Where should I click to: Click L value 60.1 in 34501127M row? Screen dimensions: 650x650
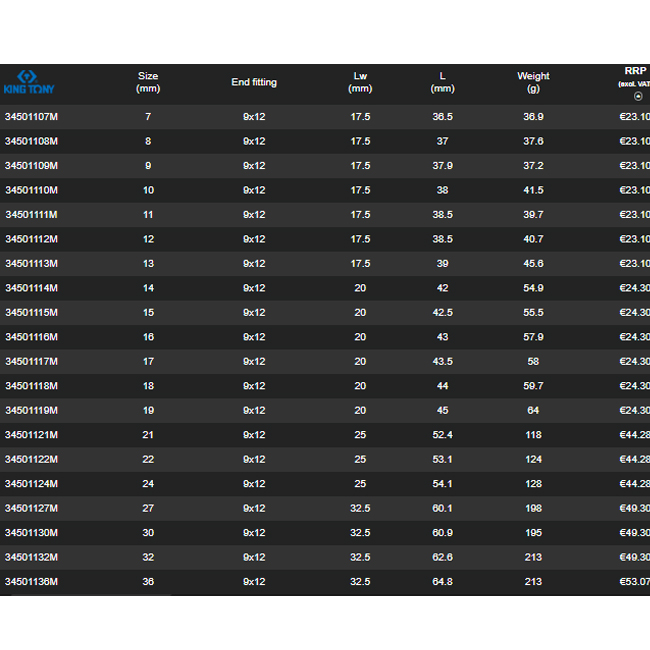point(442,508)
